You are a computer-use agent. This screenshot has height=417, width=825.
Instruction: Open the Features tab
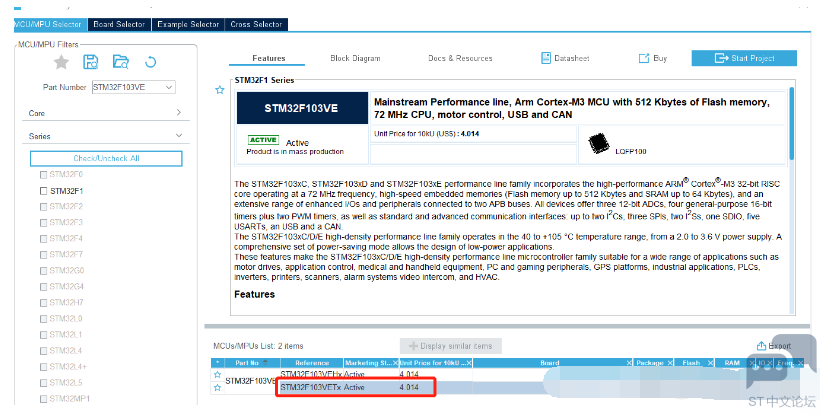click(267, 58)
